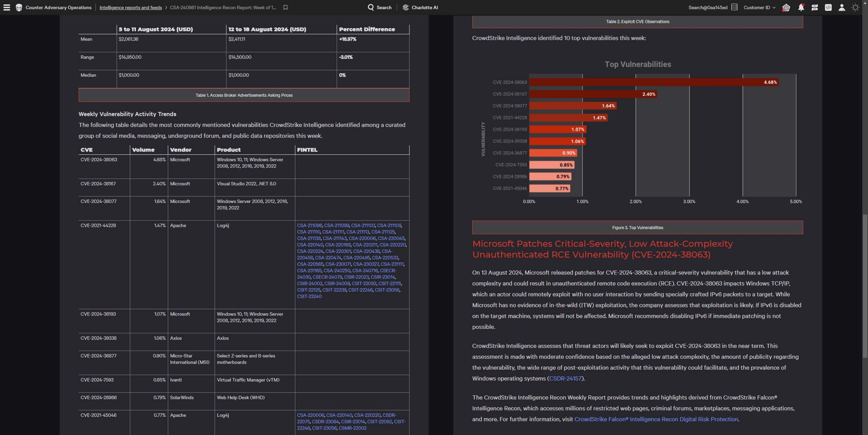Screen dimensions: 868x435
Task: Click the 0.77% bar for CVE-2021-45046
Action: click(550, 188)
